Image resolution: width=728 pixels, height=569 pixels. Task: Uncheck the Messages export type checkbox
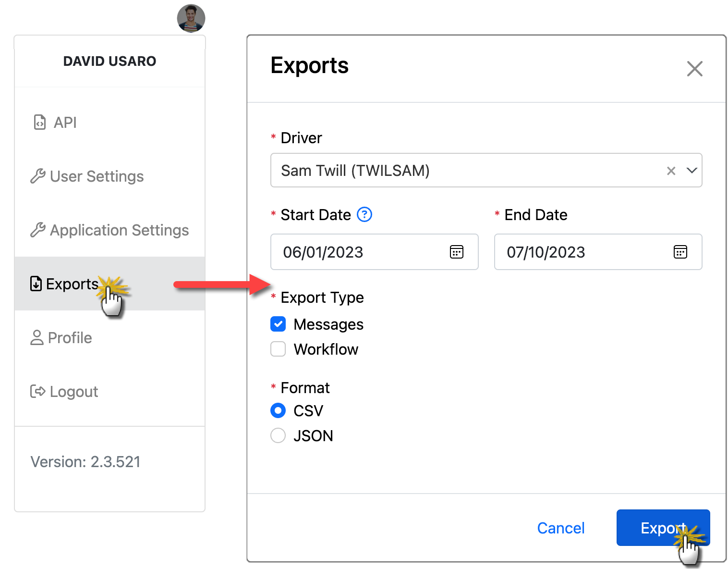pyautogui.click(x=278, y=324)
